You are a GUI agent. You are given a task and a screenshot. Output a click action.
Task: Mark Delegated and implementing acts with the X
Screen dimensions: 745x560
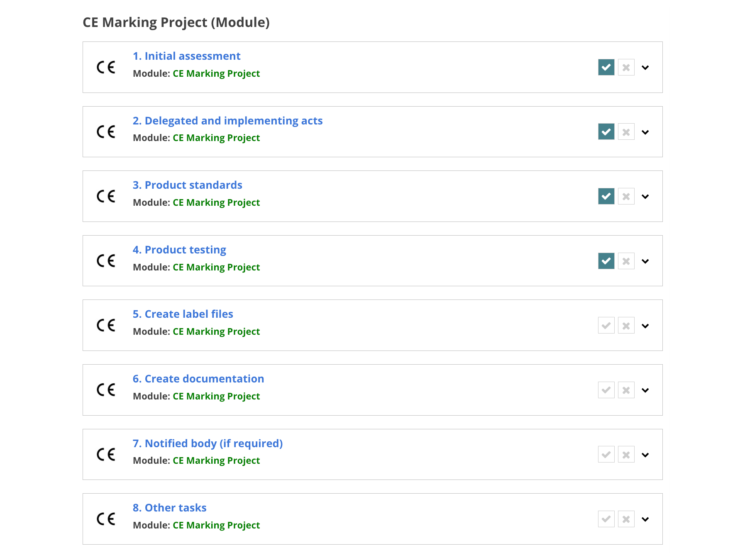626,132
